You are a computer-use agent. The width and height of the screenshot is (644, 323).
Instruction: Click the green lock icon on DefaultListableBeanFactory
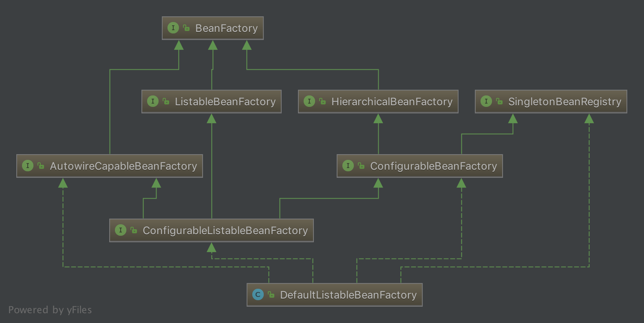[x=271, y=294]
